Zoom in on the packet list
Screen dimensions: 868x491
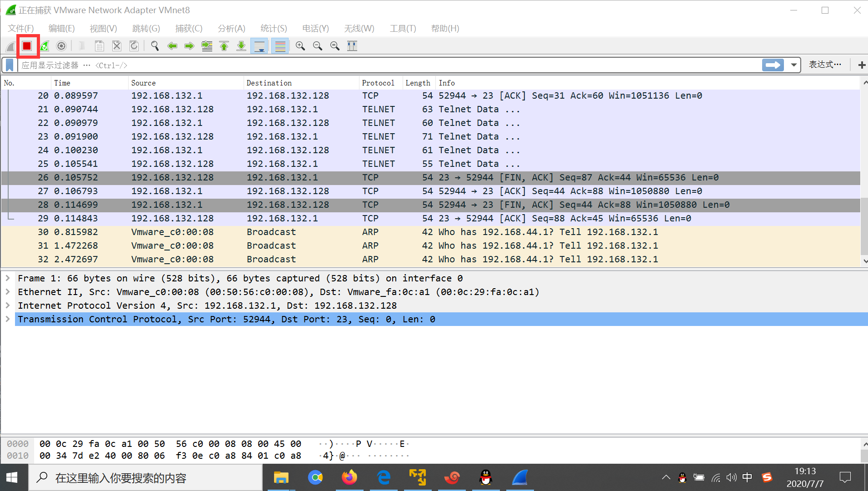[300, 45]
